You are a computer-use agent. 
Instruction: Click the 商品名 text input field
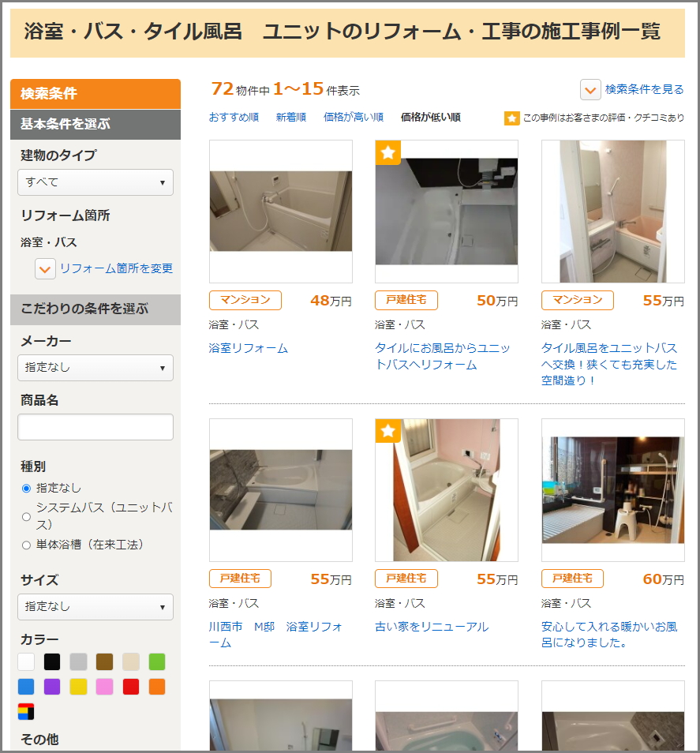(x=95, y=427)
